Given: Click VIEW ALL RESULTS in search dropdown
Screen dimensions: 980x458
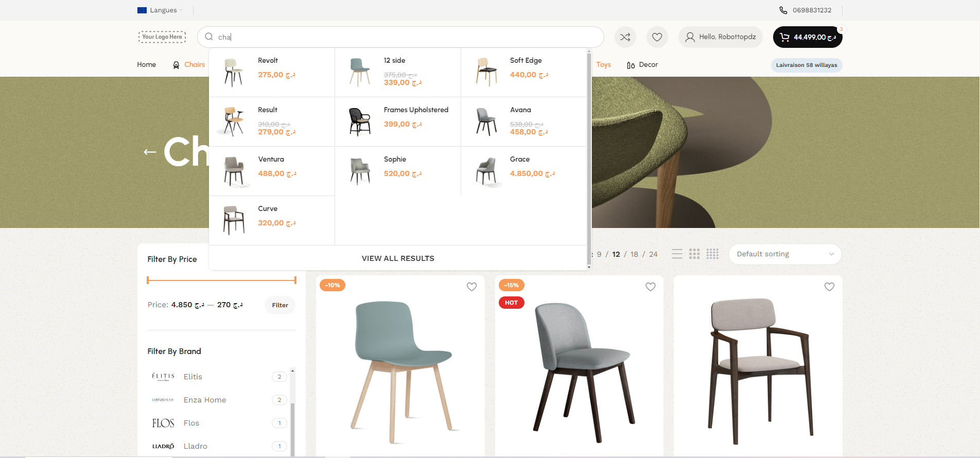Looking at the screenshot, I should (398, 258).
